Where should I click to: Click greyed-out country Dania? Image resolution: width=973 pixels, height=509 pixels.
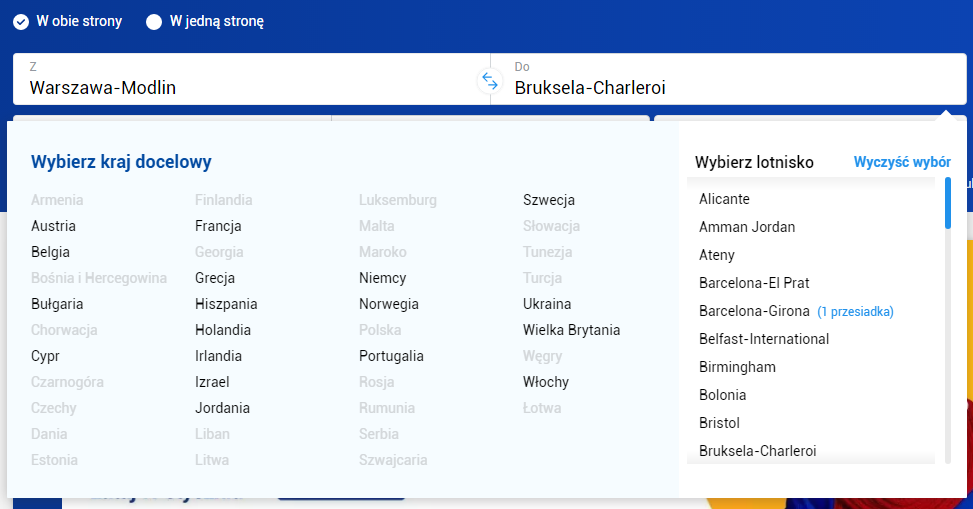coord(49,435)
